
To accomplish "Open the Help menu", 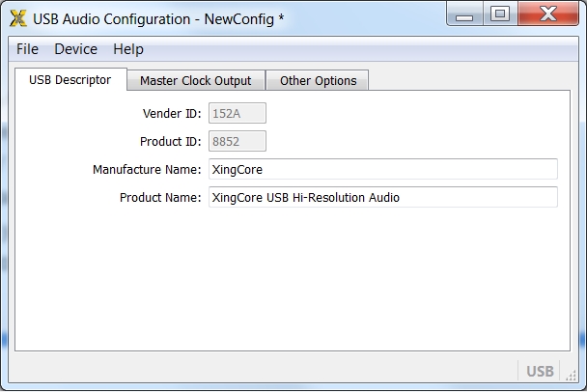I will pyautogui.click(x=127, y=49).
